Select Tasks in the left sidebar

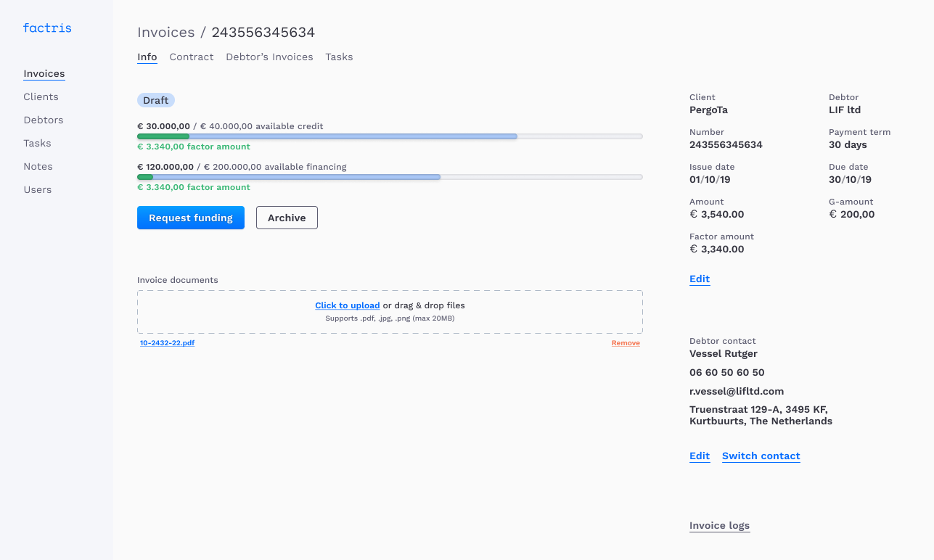click(x=37, y=143)
